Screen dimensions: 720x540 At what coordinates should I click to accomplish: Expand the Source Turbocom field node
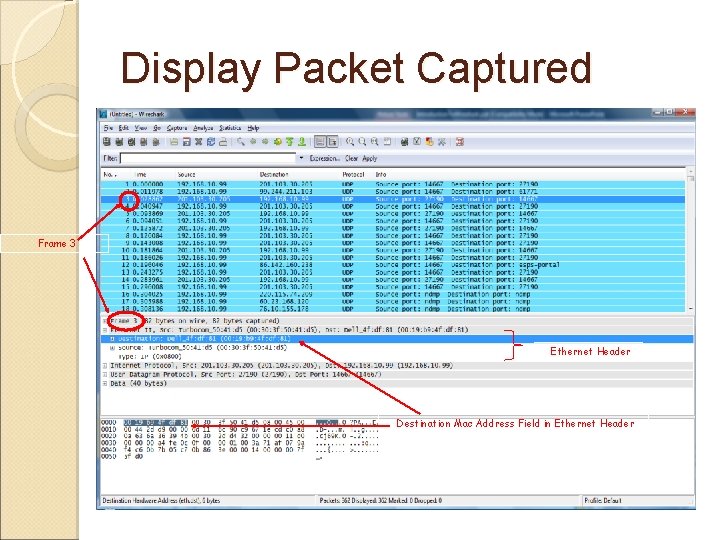[112, 348]
